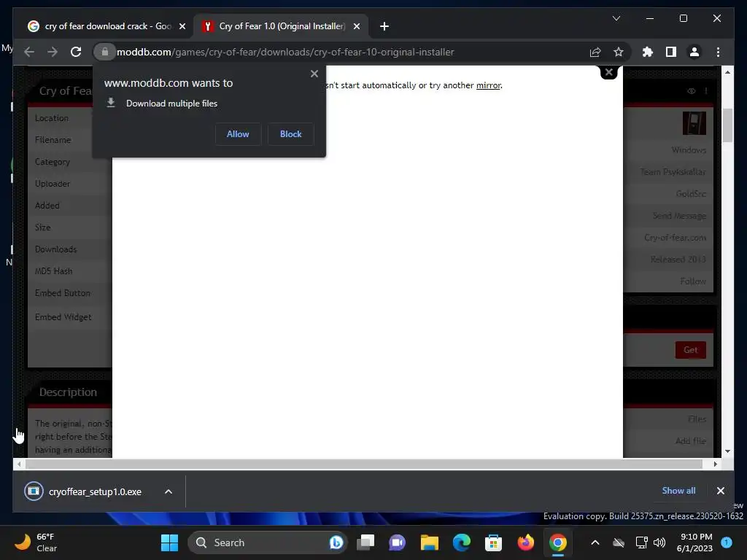
Task: Open the network tray icon
Action: point(641,542)
